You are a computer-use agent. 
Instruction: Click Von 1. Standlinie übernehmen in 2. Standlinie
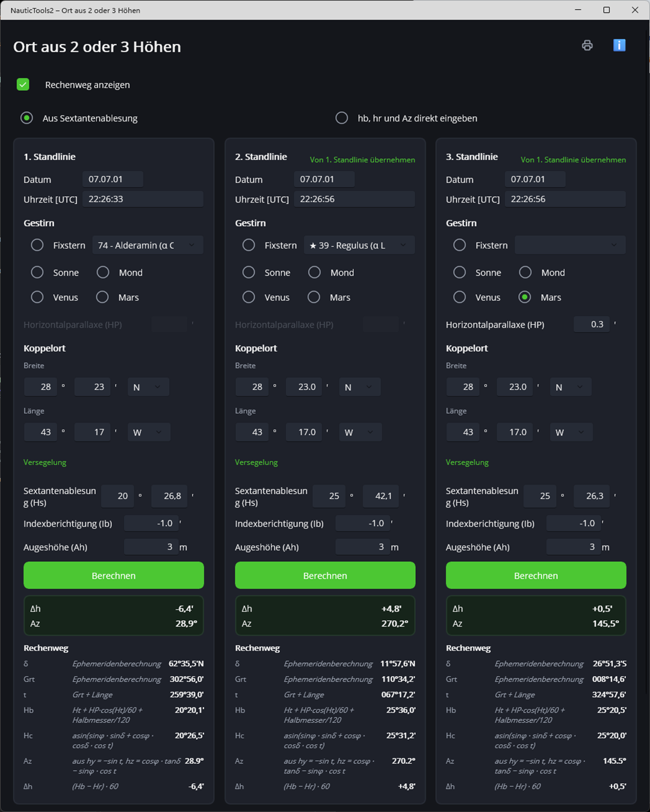(362, 160)
